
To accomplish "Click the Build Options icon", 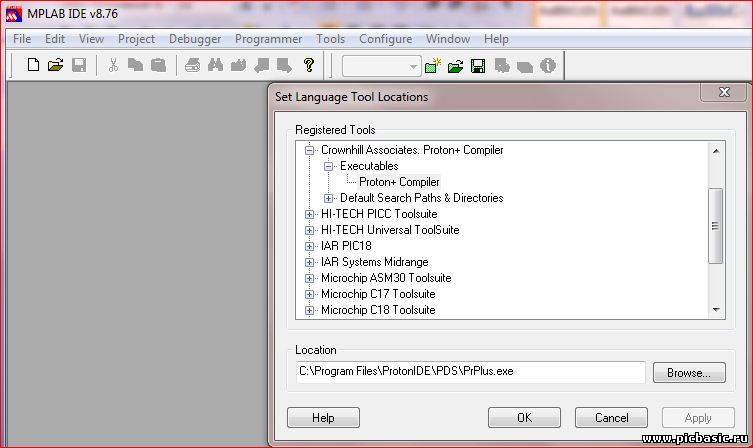I will (502, 66).
